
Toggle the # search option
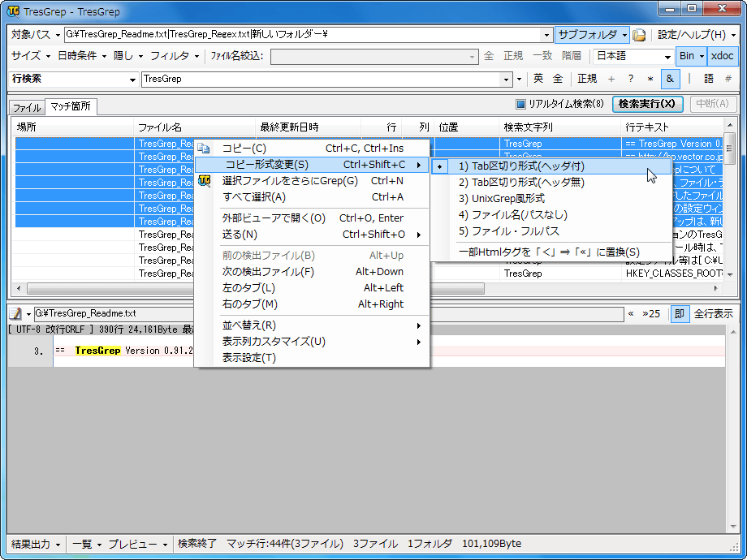(x=728, y=79)
